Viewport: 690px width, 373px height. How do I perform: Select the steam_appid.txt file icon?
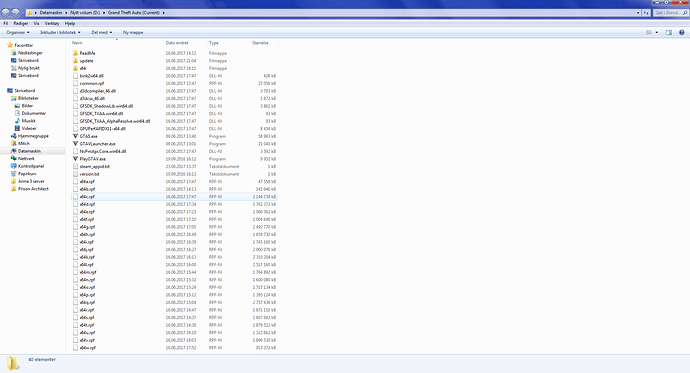[76, 166]
